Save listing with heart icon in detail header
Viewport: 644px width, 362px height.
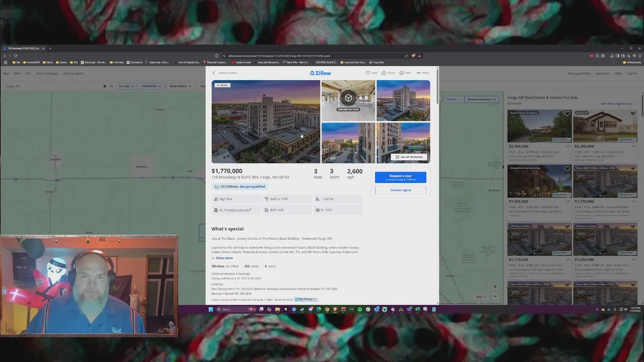point(368,73)
